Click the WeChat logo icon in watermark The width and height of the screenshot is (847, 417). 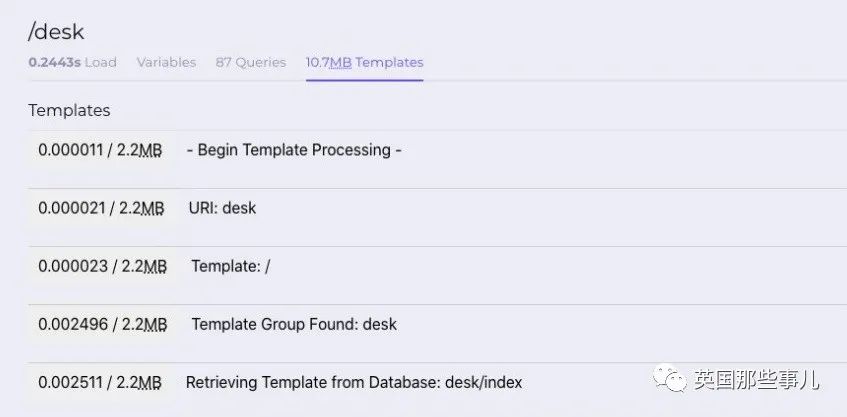[670, 378]
